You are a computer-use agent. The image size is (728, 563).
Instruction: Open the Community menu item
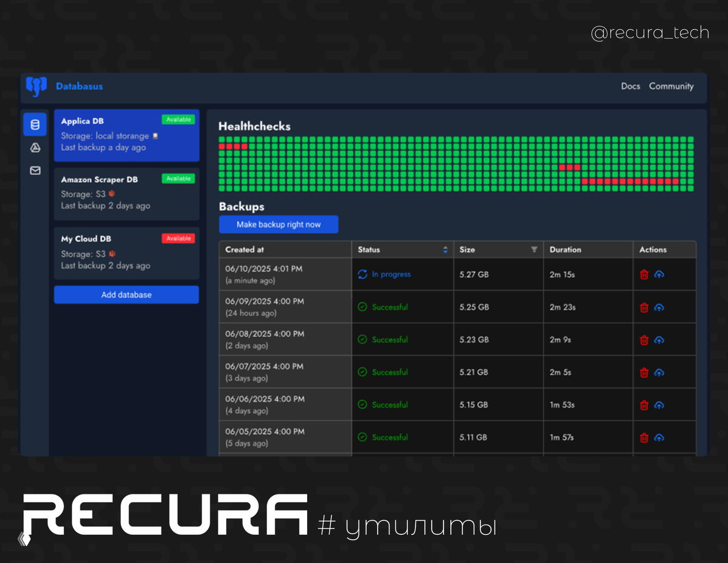point(672,86)
